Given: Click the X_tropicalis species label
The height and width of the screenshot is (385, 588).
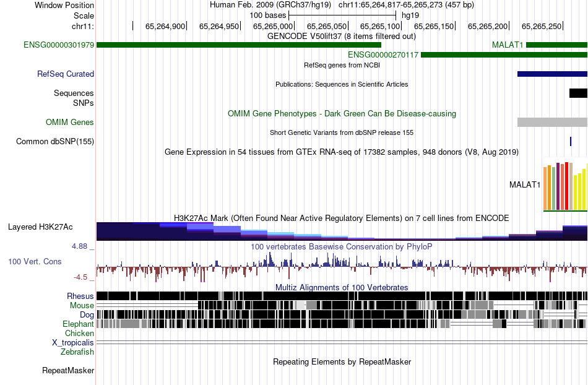Looking at the screenshot, I should (73, 343).
